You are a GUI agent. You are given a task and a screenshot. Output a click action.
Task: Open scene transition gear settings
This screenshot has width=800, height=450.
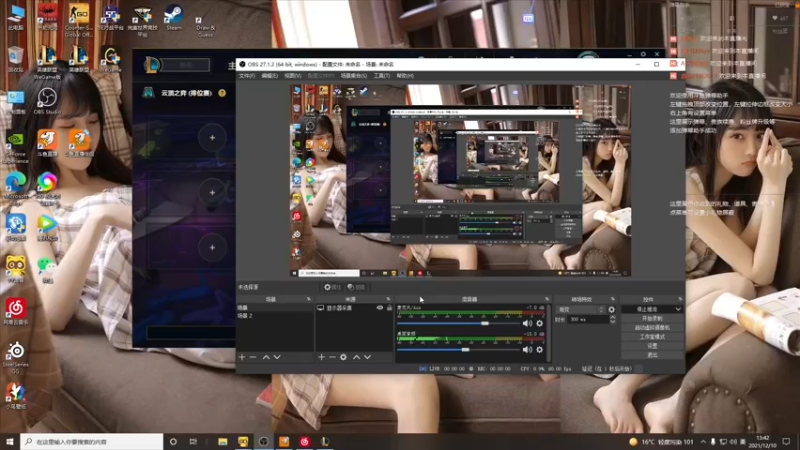[x=610, y=309]
